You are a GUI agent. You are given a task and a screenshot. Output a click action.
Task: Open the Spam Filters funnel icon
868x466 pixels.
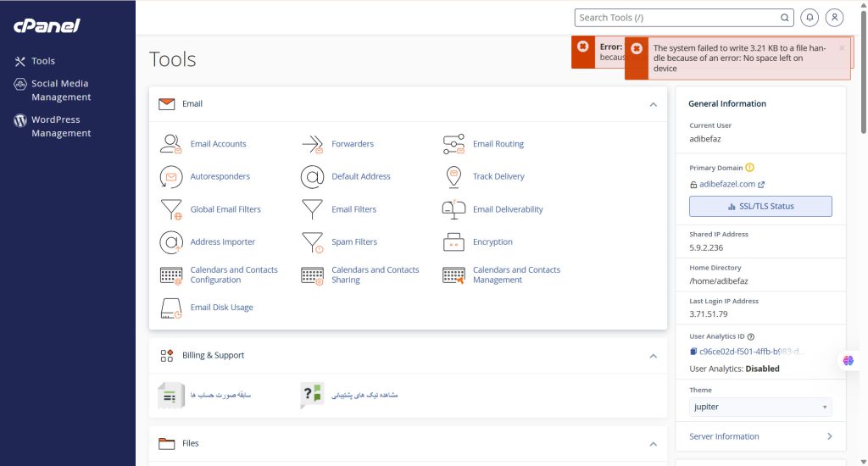(x=313, y=242)
